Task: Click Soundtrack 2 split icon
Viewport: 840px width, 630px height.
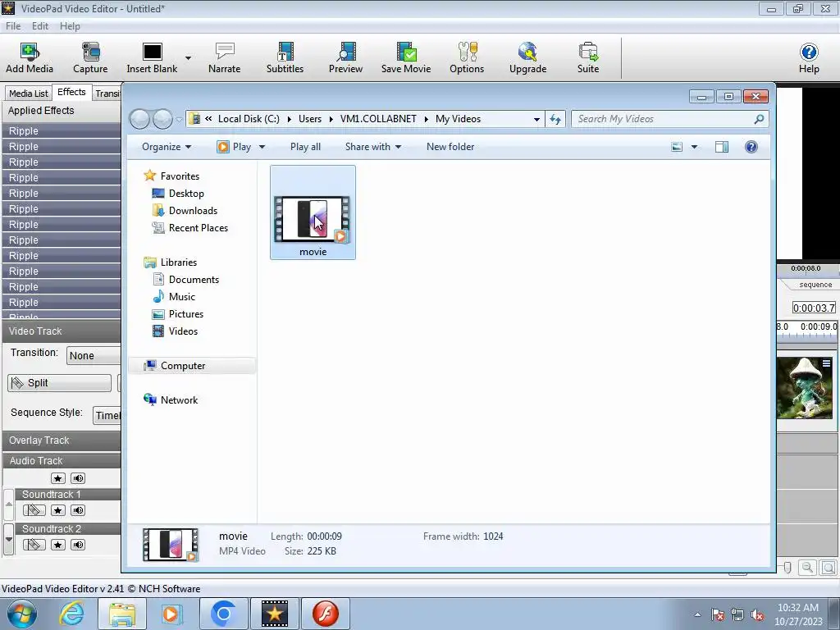Action: tap(34, 545)
